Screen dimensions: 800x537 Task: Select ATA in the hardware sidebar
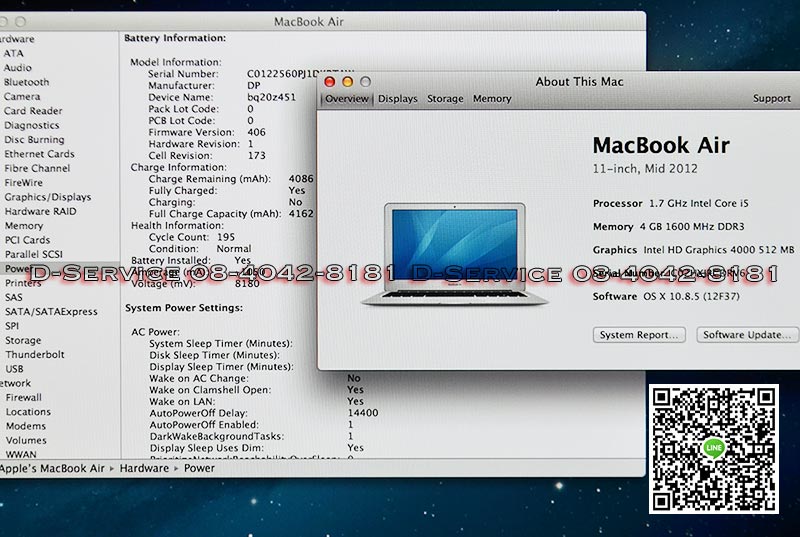pyautogui.click(x=13, y=53)
